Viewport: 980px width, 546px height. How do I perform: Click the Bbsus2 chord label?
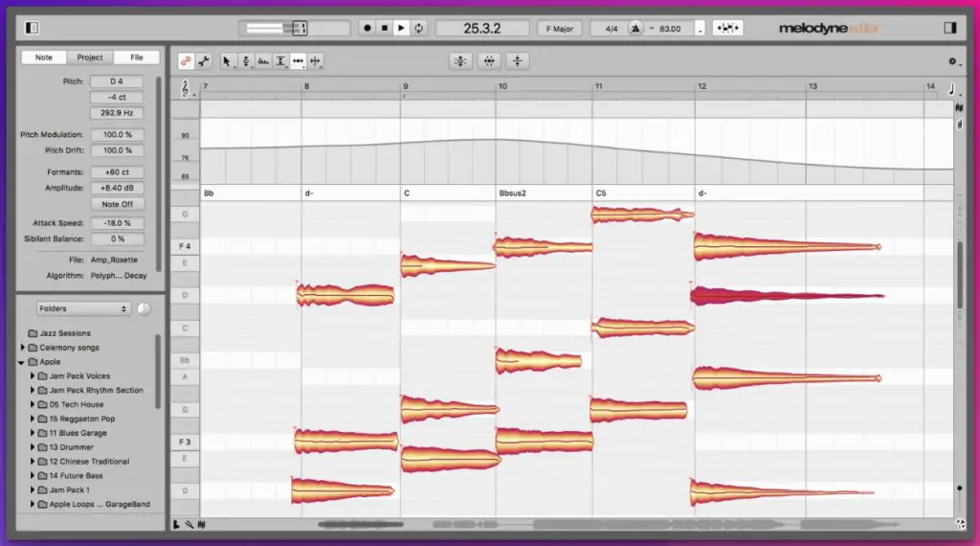coord(513,193)
